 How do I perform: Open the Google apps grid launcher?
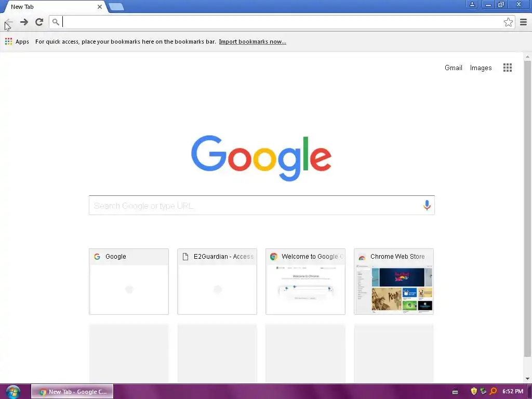click(x=507, y=68)
